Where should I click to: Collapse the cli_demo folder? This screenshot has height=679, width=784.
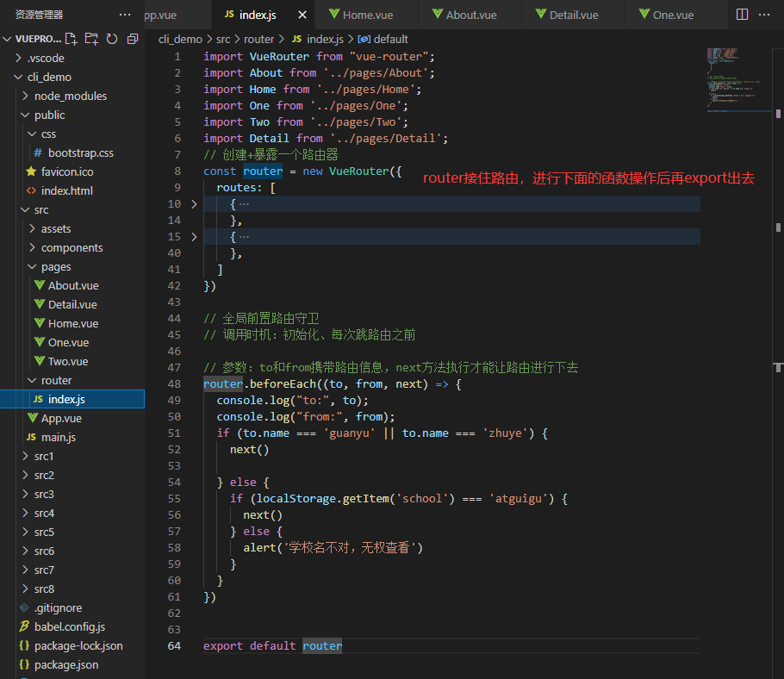coord(18,77)
